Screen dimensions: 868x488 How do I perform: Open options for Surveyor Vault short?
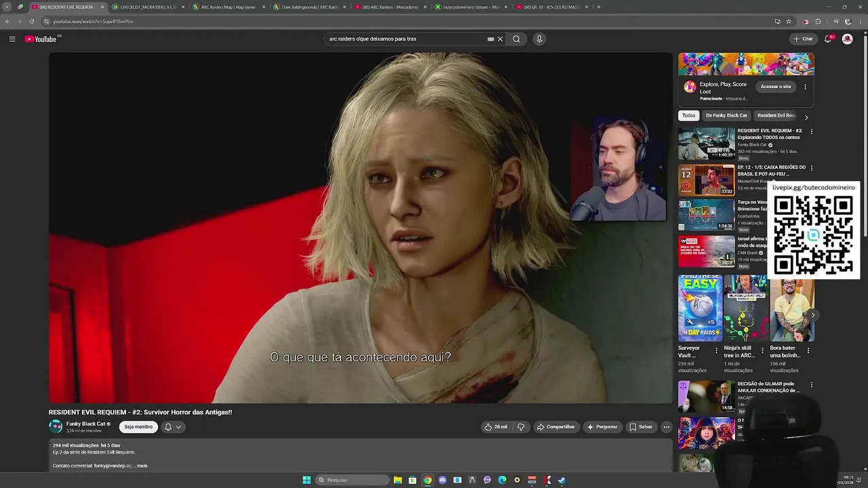(716, 351)
